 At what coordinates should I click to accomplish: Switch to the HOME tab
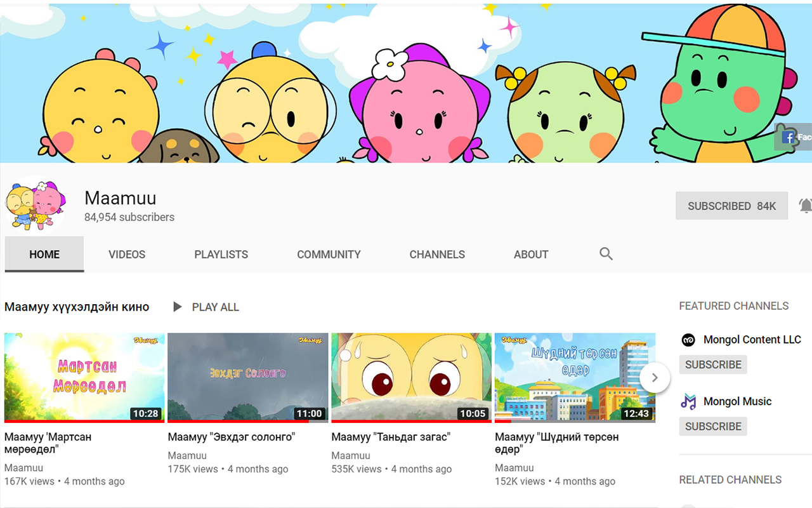click(x=44, y=255)
